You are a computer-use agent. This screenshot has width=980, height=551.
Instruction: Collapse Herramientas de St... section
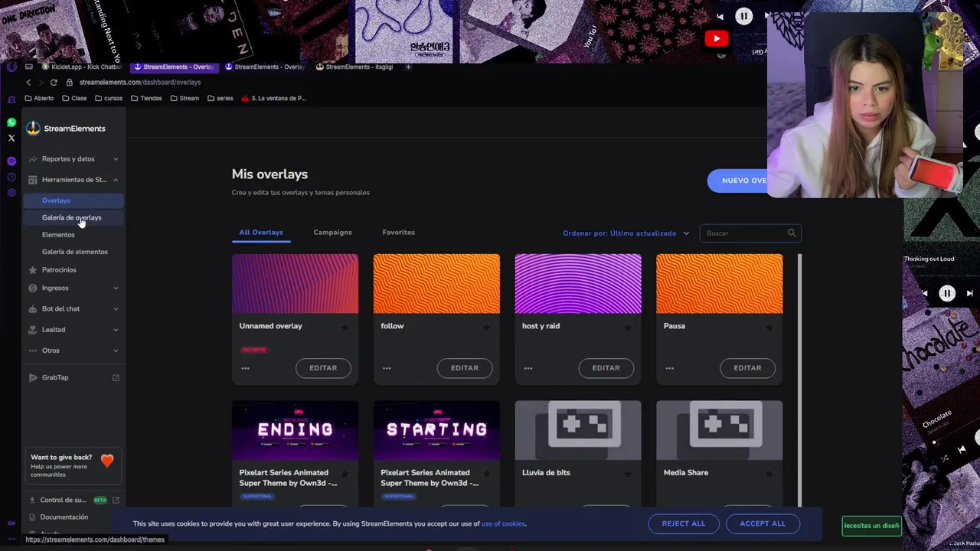(x=73, y=180)
